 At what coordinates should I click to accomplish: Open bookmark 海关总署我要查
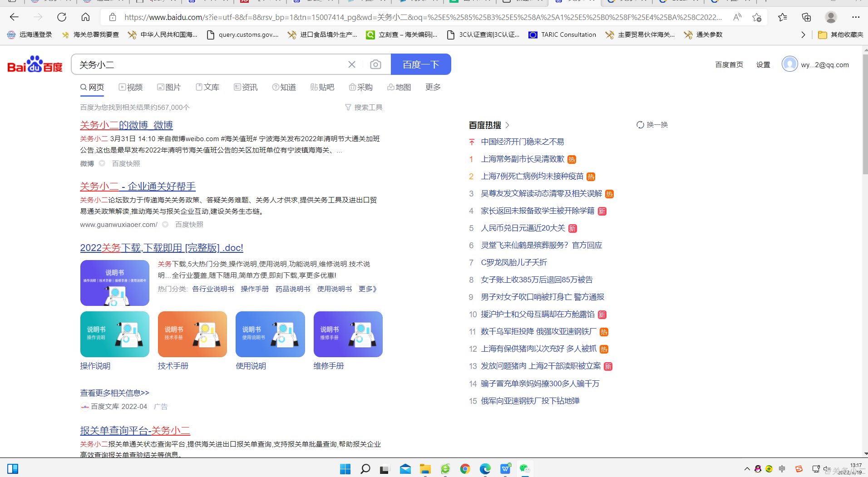[x=90, y=34]
